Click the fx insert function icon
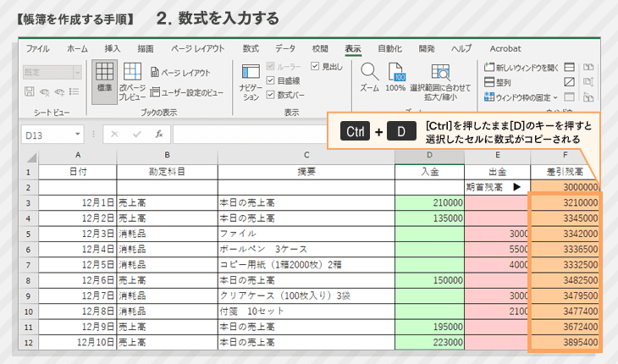Image resolution: width=618 pixels, height=364 pixels. tap(158, 134)
